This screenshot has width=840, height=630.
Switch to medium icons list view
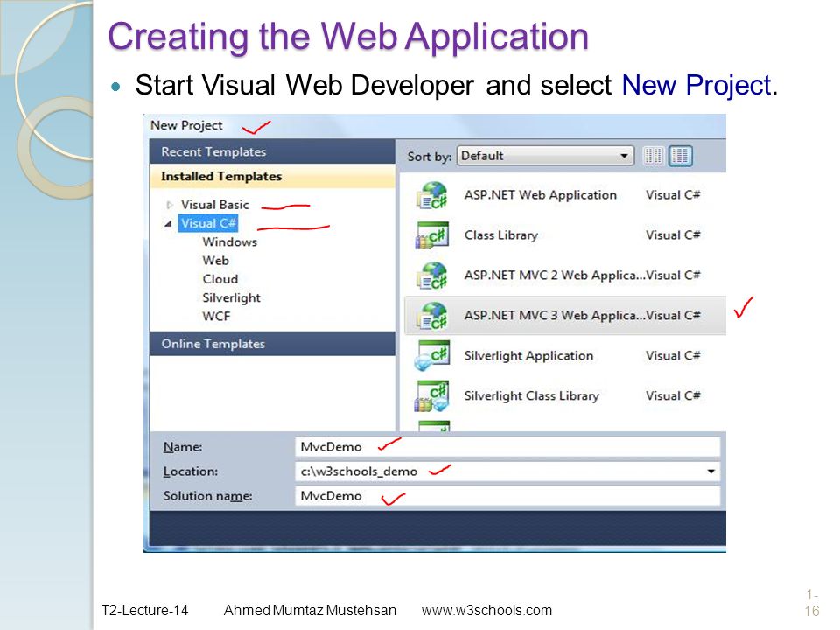click(680, 156)
